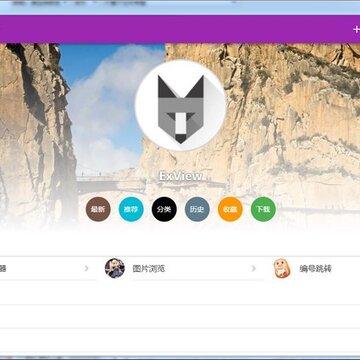Click the white plus icon in purple bar
Image resolution: width=360 pixels, height=360 pixels.
[356, 29]
